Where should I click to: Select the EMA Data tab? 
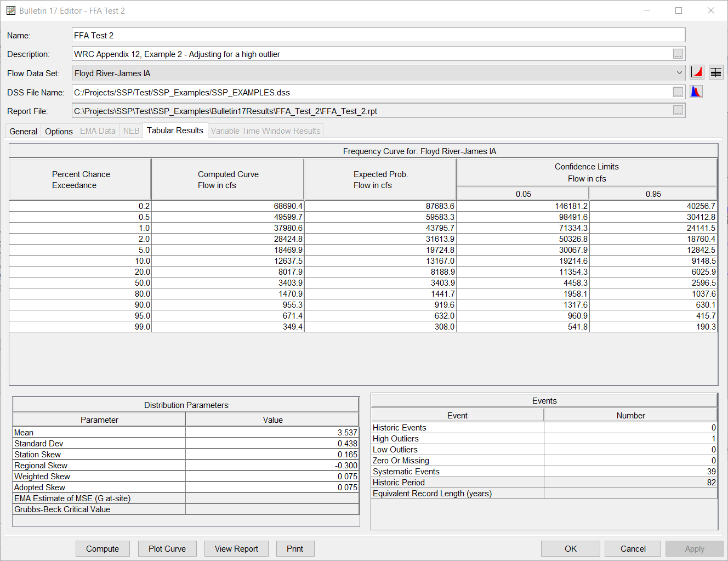coord(98,131)
